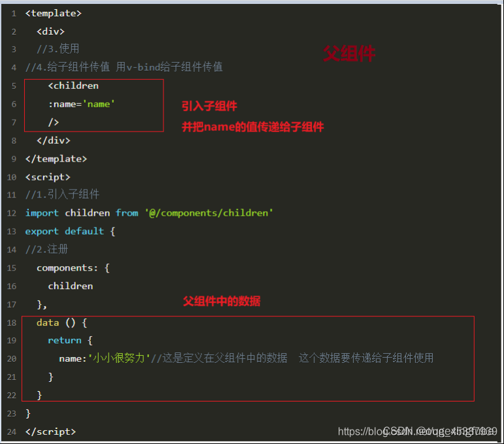504x444 pixels.
Task: Click the closing </script> tag
Action: point(50,432)
